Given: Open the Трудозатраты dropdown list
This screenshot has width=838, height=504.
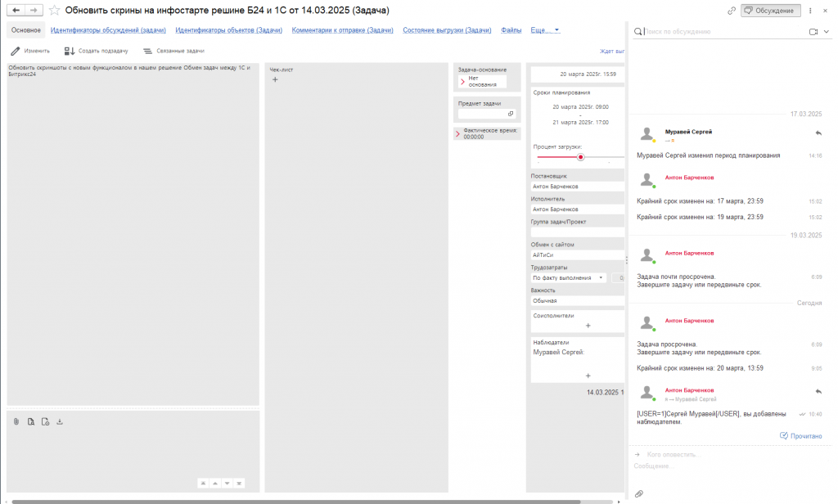Looking at the screenshot, I should (601, 277).
